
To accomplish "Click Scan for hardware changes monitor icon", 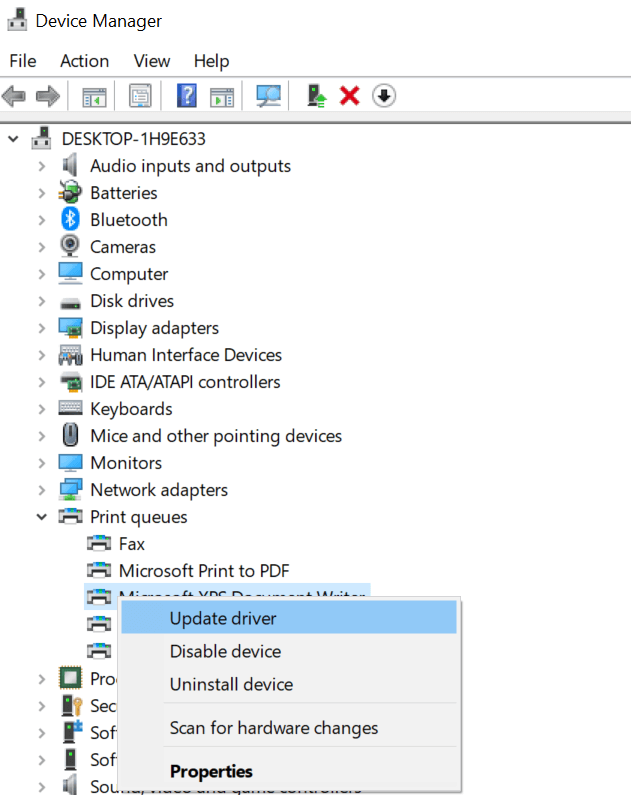I will pos(268,96).
